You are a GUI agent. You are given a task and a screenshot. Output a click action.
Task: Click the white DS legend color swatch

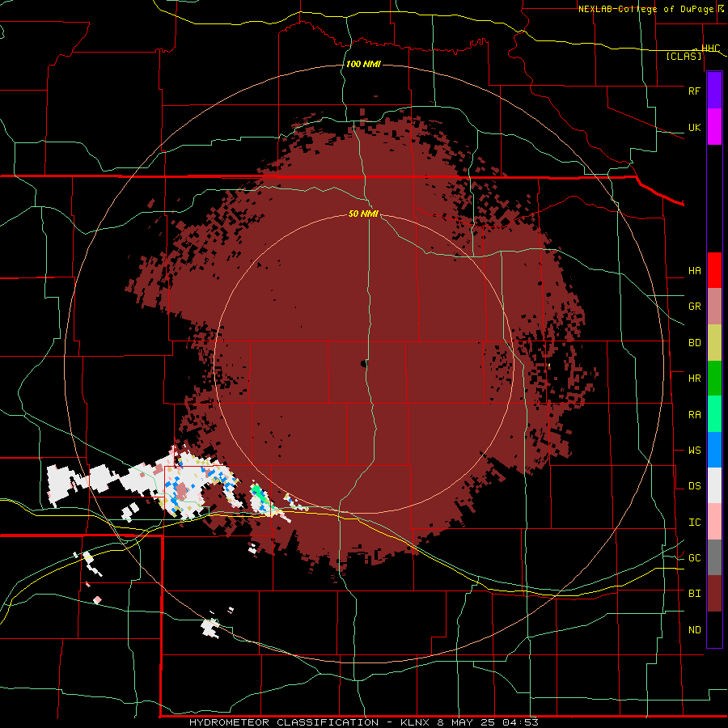click(714, 485)
